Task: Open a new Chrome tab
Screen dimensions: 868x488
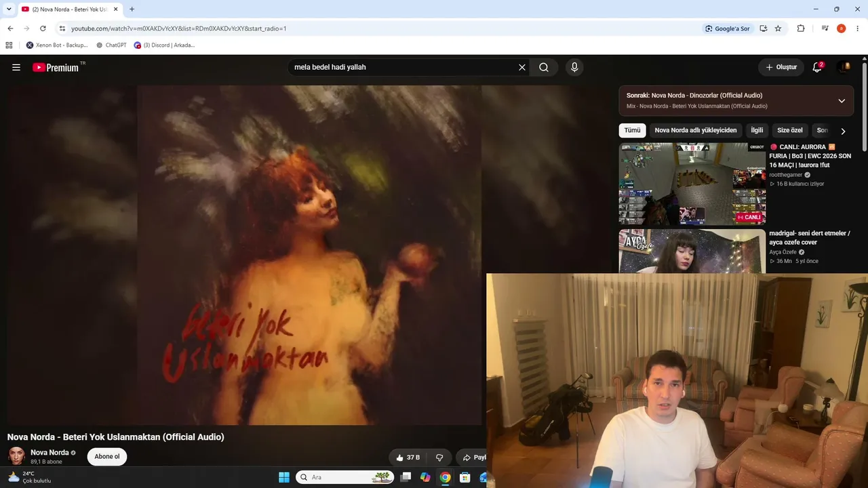Action: tap(132, 9)
